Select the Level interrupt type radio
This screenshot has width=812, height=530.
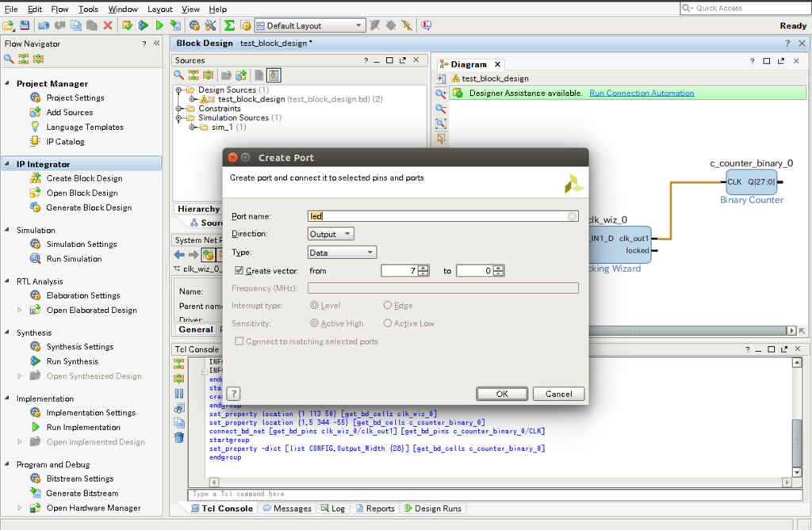tap(314, 305)
